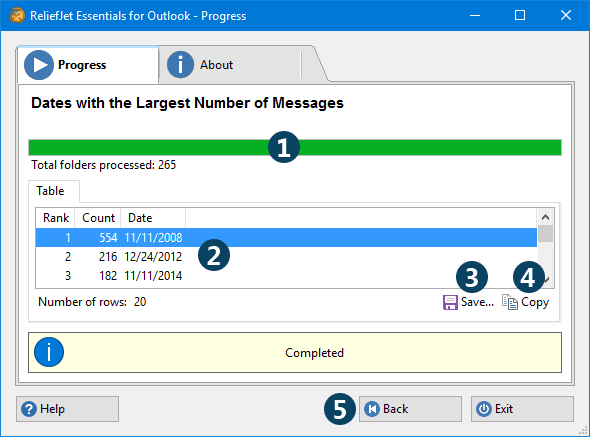The image size is (590, 437).
Task: Select the Table tab
Action: pyautogui.click(x=54, y=191)
